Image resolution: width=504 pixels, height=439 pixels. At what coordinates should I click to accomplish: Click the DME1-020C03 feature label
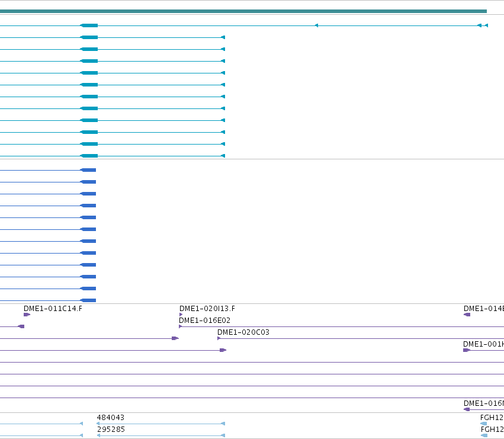coord(243,332)
